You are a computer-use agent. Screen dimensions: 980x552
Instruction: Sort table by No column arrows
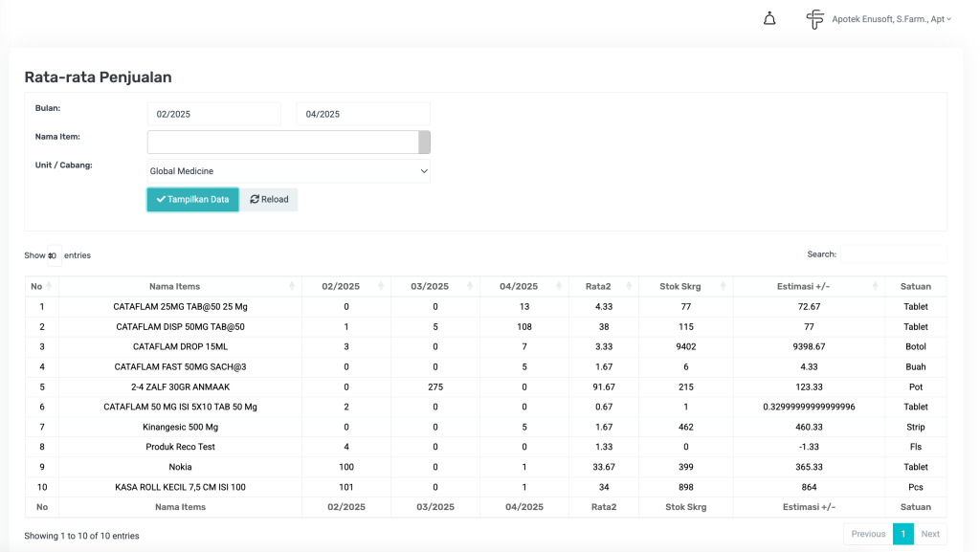click(x=48, y=286)
